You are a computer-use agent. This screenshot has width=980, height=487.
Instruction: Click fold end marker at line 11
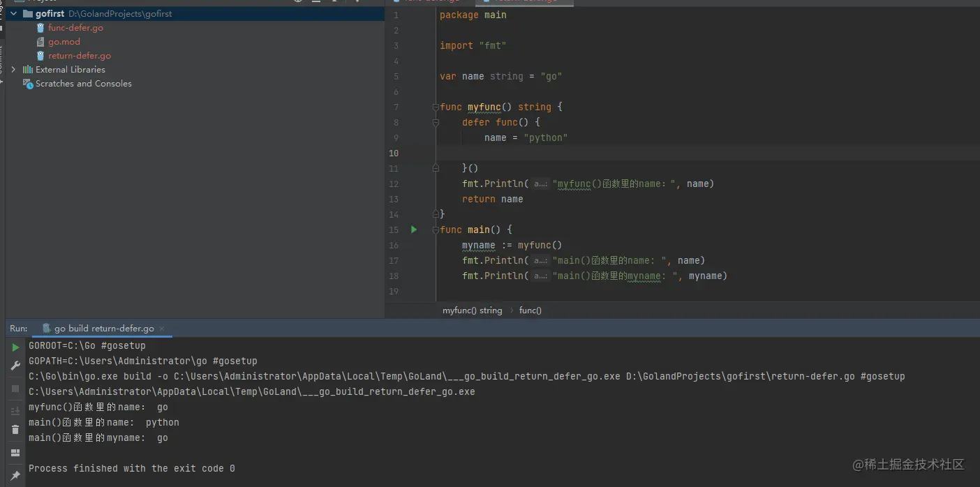[x=436, y=168]
